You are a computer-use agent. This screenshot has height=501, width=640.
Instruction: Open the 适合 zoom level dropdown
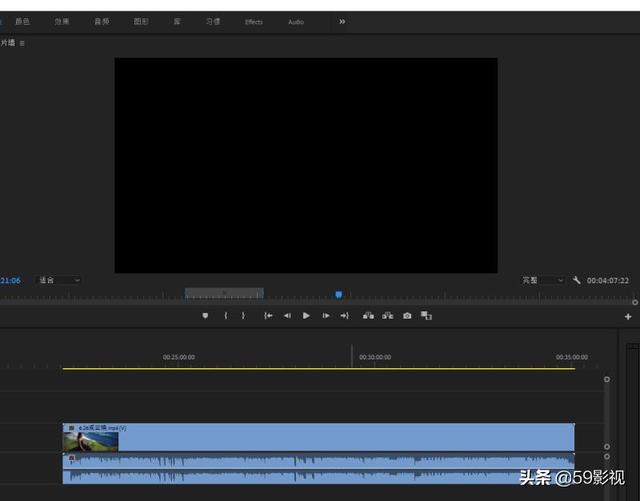click(x=59, y=280)
